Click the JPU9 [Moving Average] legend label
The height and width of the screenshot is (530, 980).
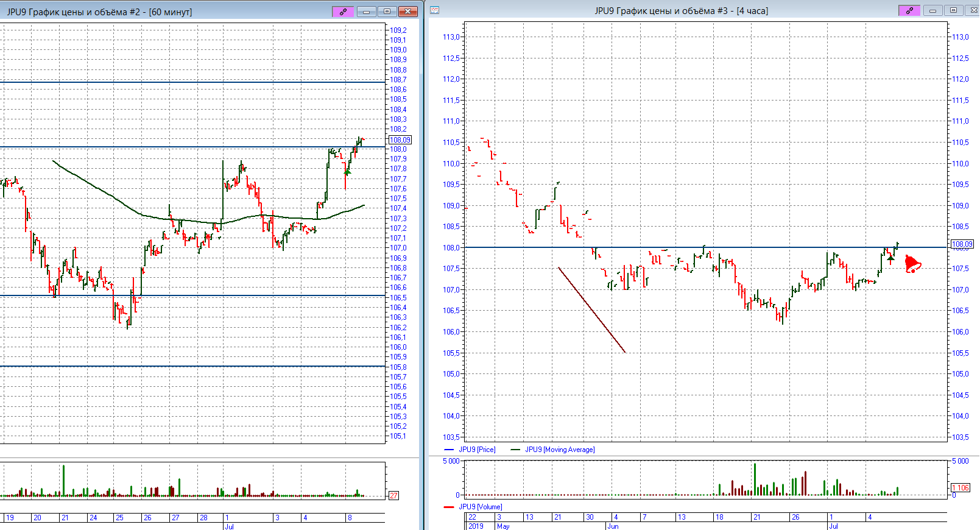[x=560, y=450]
